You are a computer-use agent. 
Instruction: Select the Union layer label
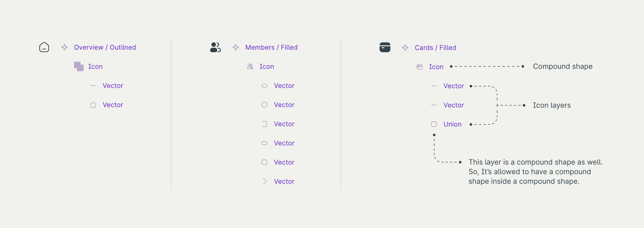tap(452, 124)
